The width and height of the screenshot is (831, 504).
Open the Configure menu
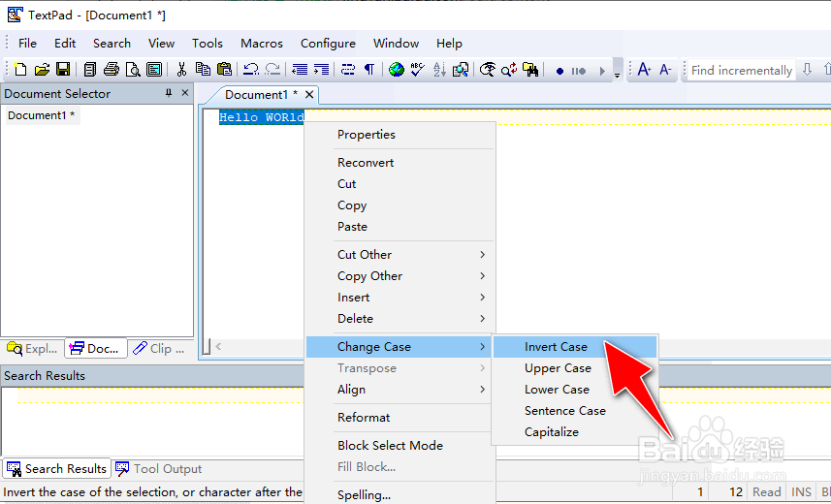(328, 44)
